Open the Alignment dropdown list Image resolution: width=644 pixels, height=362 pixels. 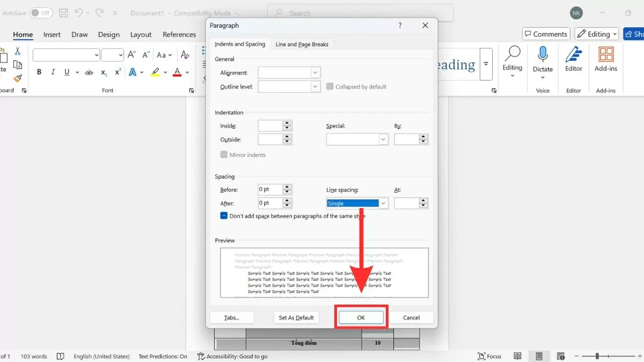coord(315,72)
